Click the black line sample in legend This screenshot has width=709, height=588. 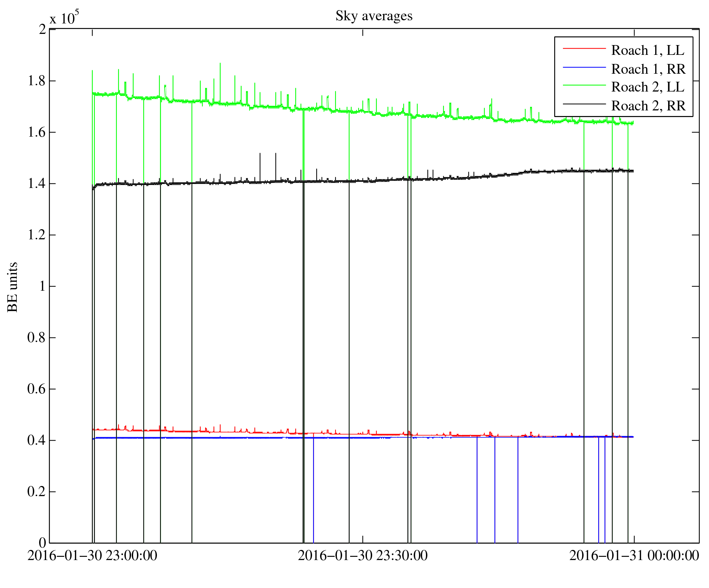tap(584, 104)
